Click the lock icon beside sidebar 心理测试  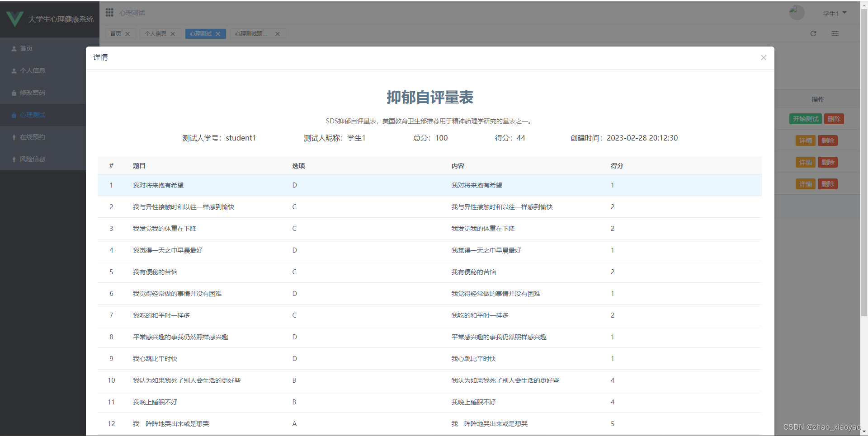14,115
